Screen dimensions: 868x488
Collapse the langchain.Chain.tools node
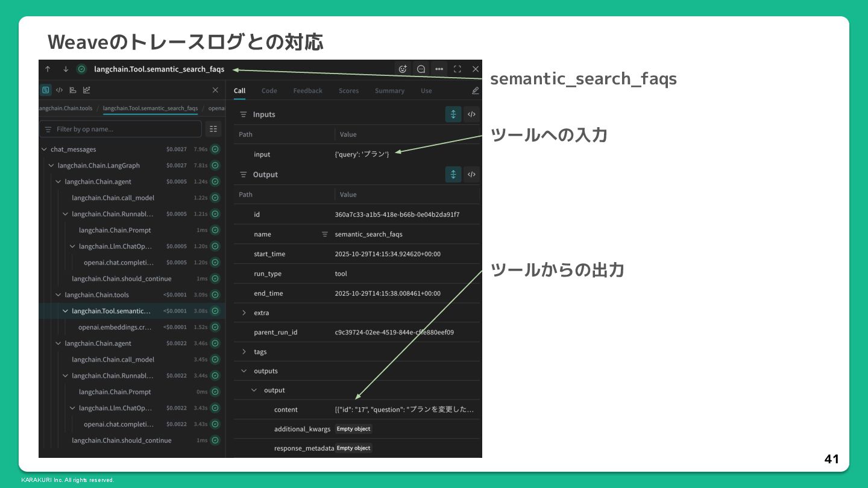point(58,295)
